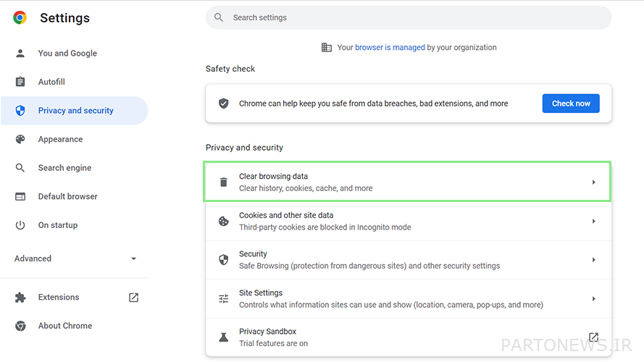Open the You and Google section
Screen dimensions: 644x362
pos(75,53)
